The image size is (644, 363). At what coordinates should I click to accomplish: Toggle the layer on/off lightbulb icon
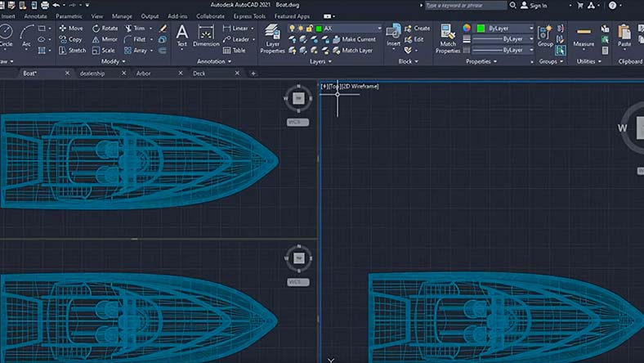coord(292,28)
